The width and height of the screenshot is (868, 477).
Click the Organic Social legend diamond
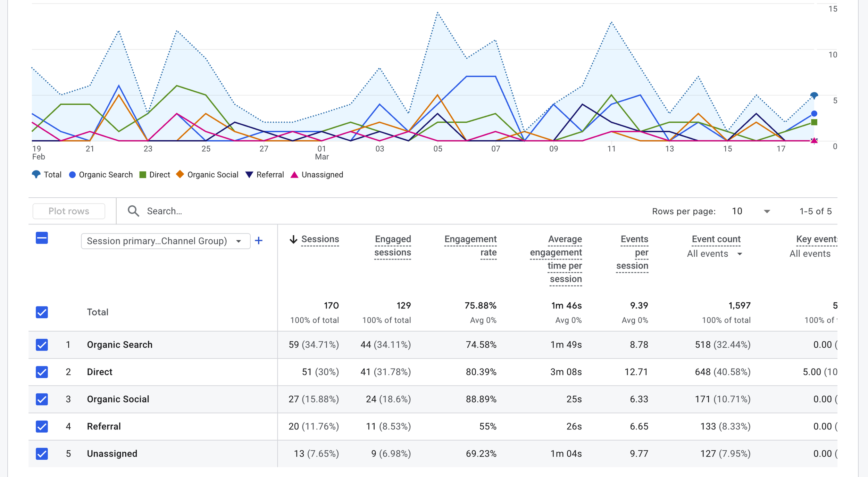180,174
